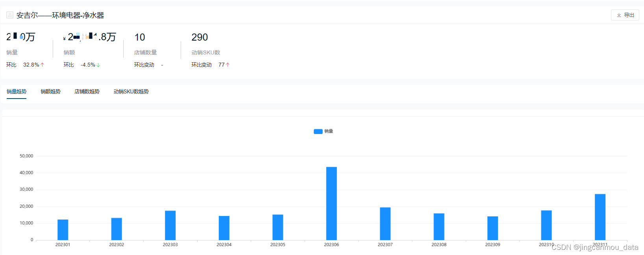
Task: Click the 202301 x-axis label
Action: click(63, 245)
